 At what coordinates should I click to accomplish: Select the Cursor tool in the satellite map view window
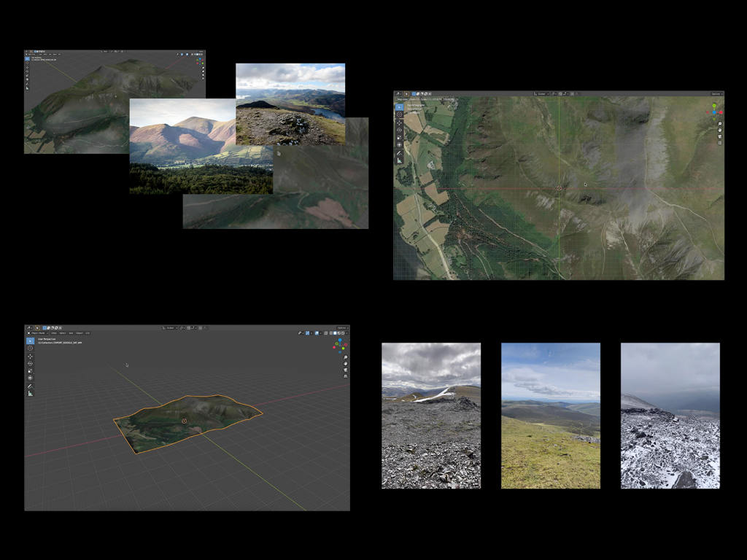399,114
